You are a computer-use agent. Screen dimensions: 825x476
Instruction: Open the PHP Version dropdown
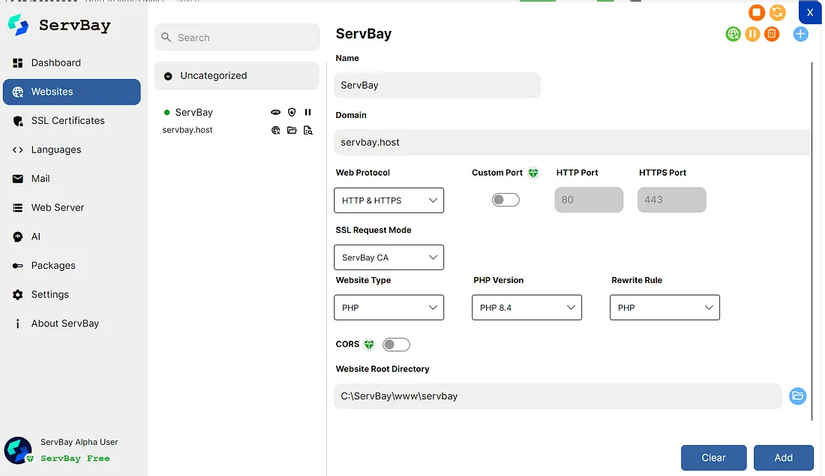(527, 308)
